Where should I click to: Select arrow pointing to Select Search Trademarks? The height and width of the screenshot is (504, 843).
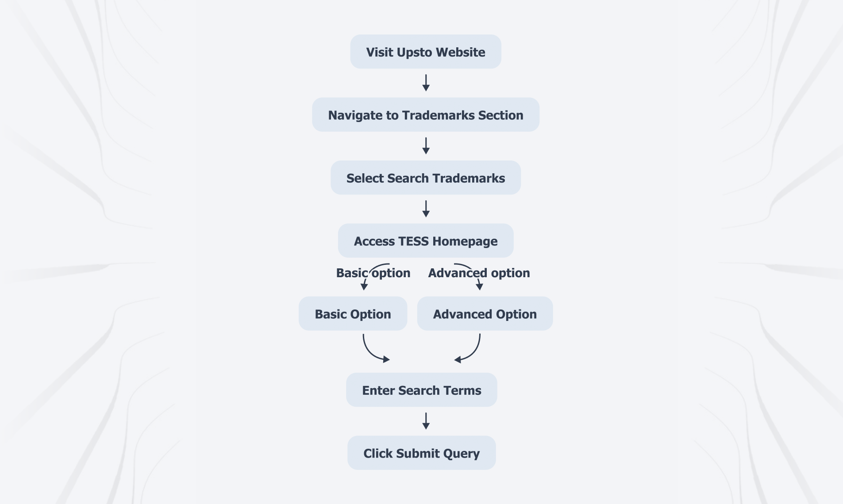coord(426,146)
